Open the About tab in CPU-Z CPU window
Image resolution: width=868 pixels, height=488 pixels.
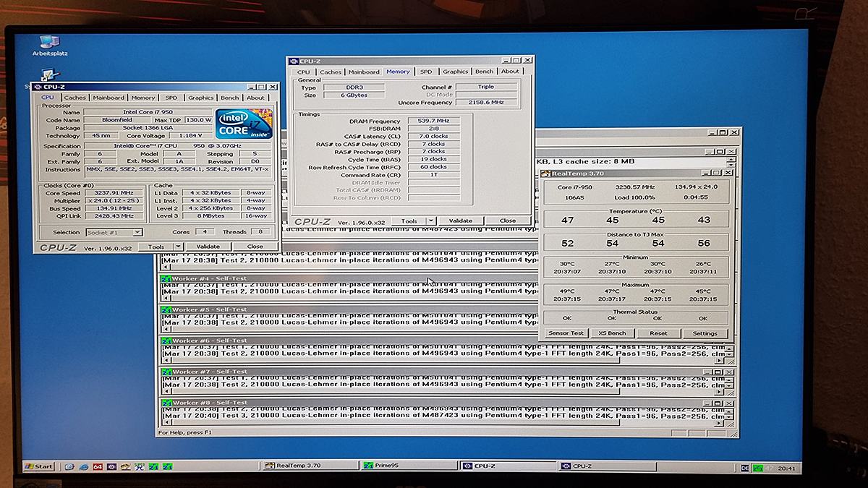pos(255,98)
